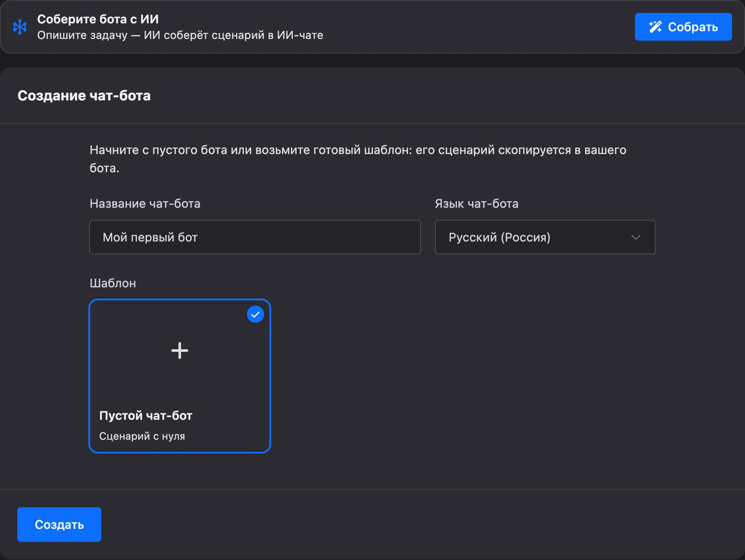Image resolution: width=745 pixels, height=560 pixels.
Task: Click the Название чат-бота label
Action: pos(145,203)
